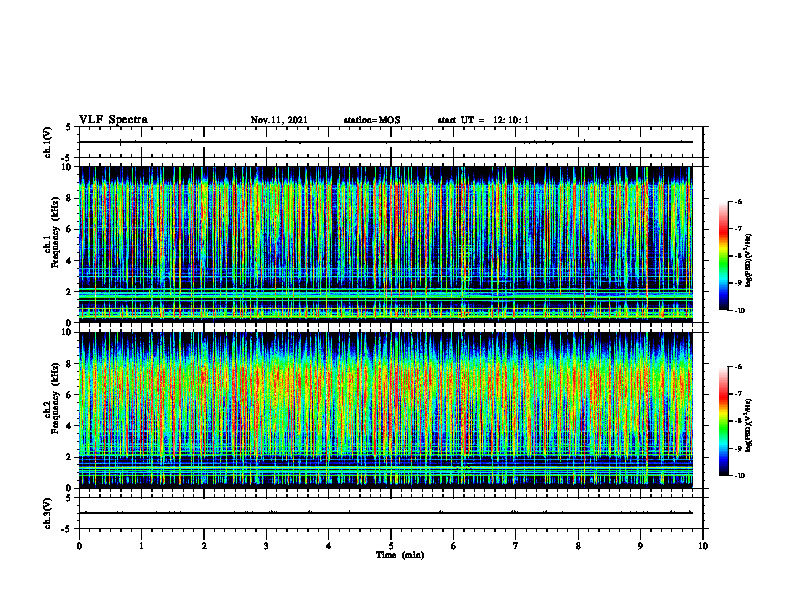This screenshot has height=612, width=792.
Task: Click the time axis tick label "7"
Action: tap(516, 546)
